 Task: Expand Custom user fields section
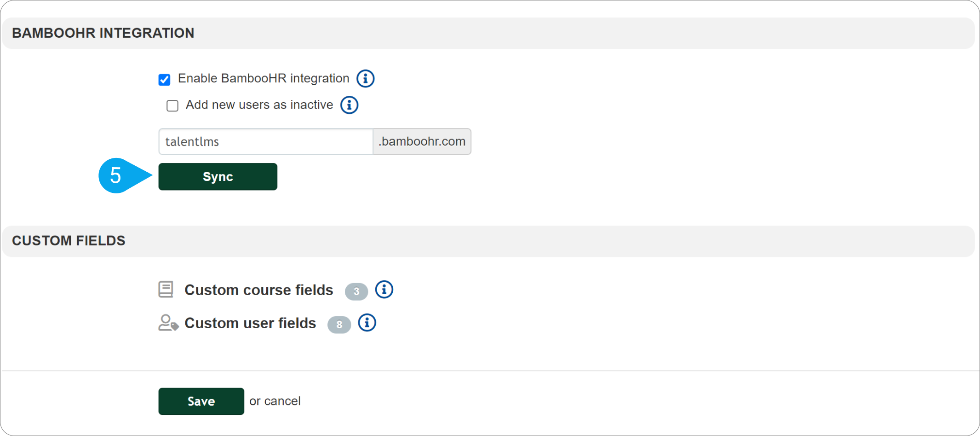(250, 323)
